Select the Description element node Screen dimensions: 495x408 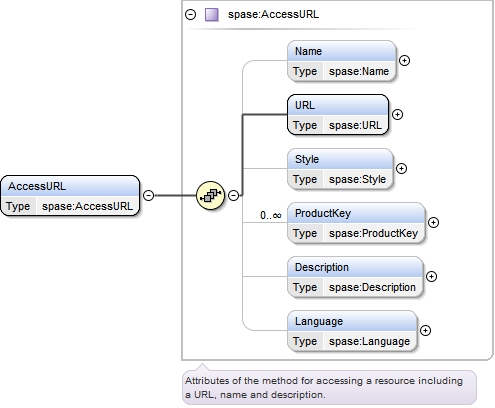click(355, 277)
